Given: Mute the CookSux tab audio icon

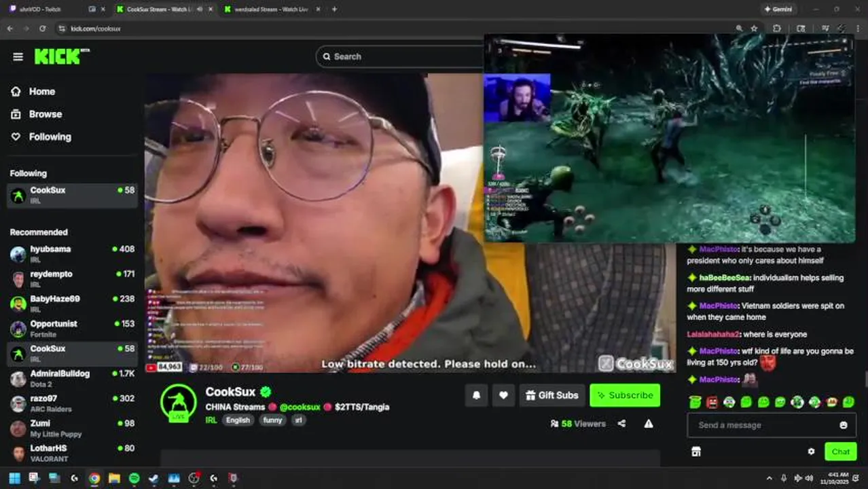Looking at the screenshot, I should click(199, 10).
